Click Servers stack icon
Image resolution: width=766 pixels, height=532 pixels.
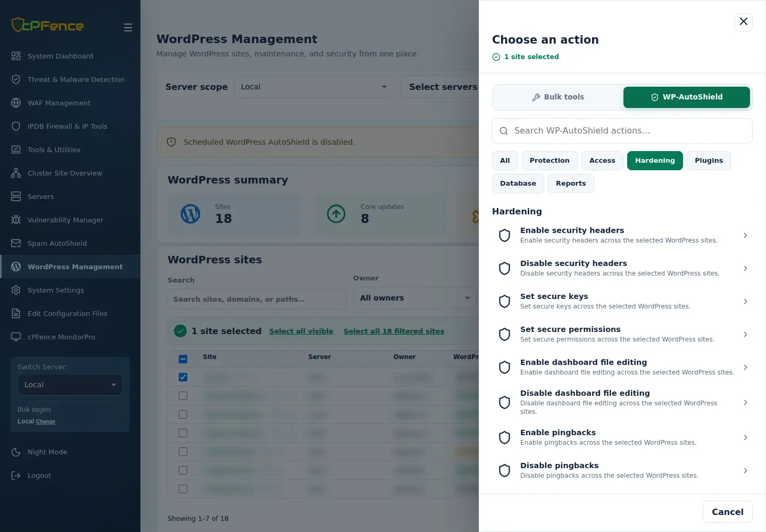16,196
